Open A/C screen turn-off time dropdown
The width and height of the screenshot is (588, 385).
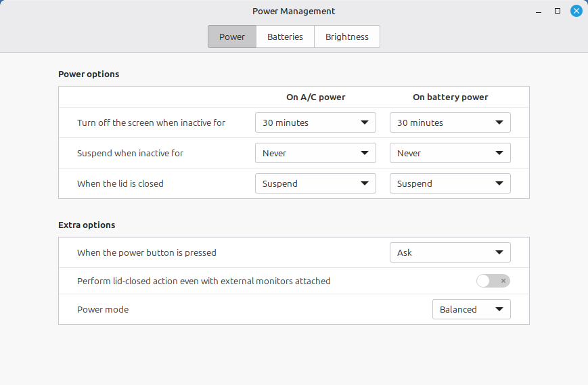pyautogui.click(x=315, y=122)
